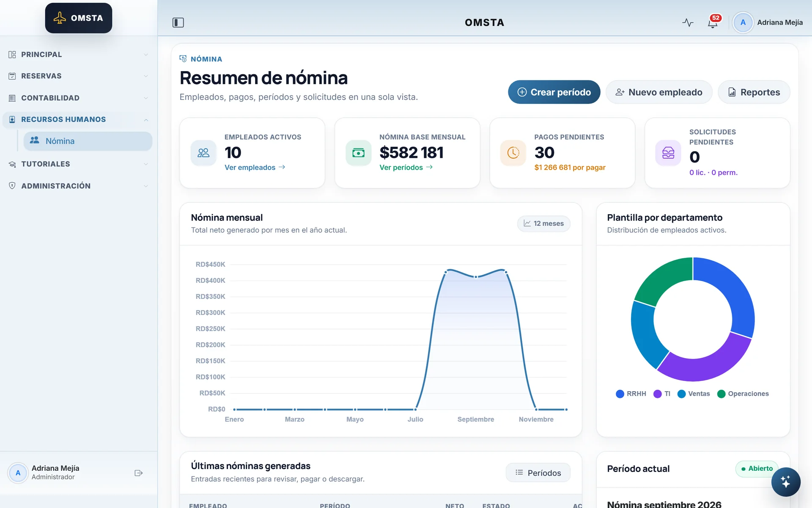Click the Nómina breadcrumb icon above title
This screenshot has width=812, height=508.
(183, 59)
